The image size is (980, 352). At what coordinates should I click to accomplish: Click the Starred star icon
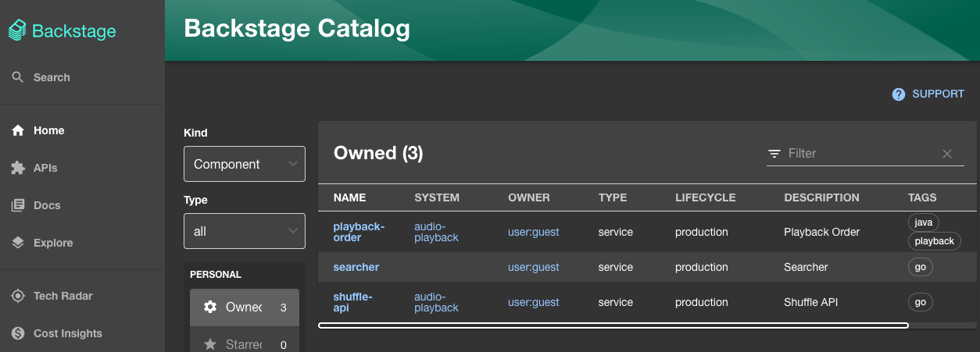(x=210, y=344)
